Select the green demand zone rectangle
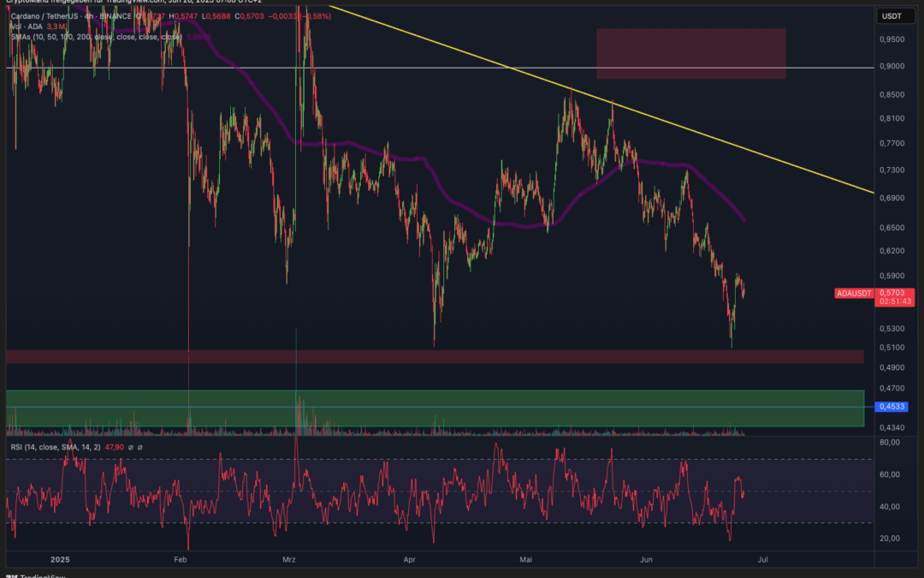924x578 pixels. (x=435, y=408)
